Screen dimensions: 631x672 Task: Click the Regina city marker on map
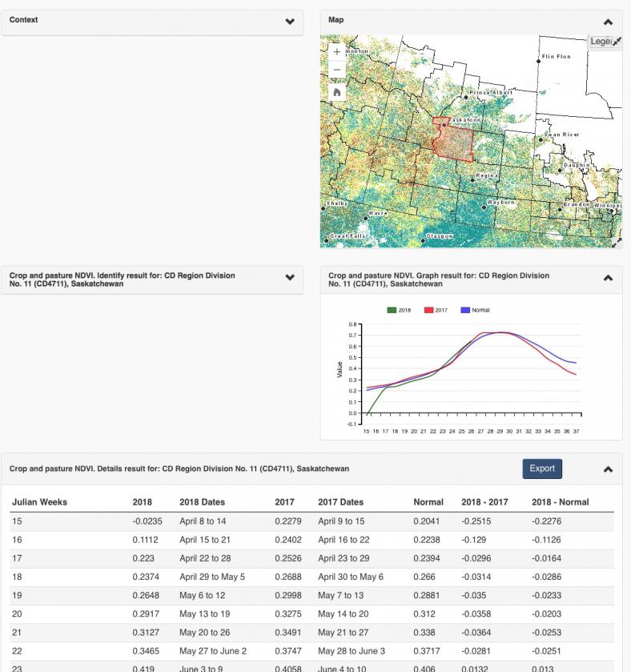[473, 180]
